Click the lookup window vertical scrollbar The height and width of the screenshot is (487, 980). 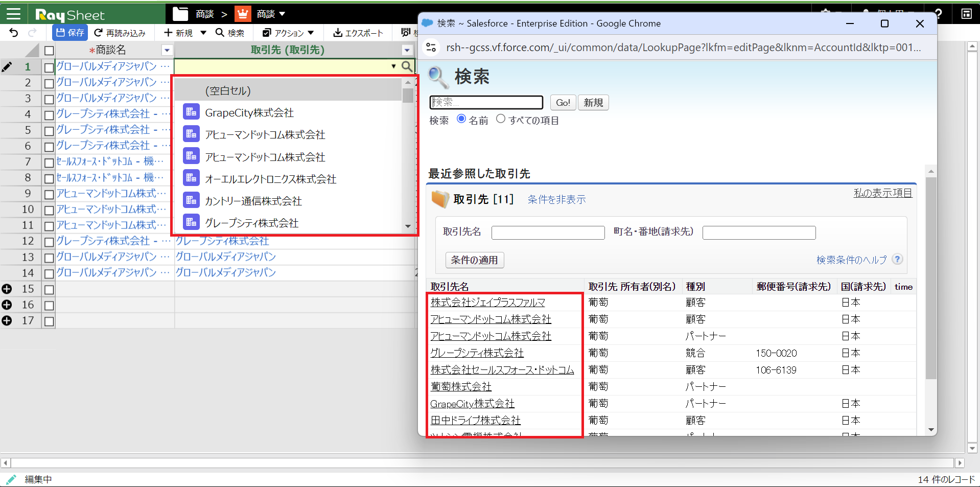(931, 279)
